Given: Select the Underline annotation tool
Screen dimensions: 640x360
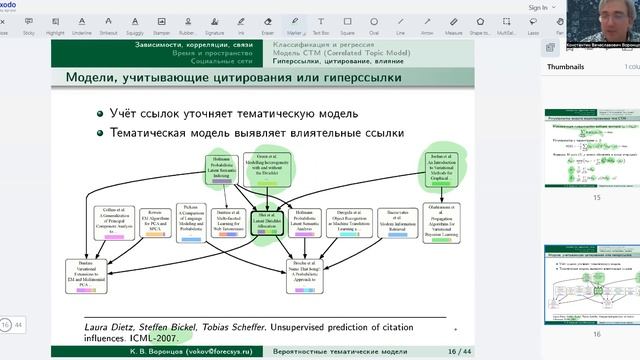Looking at the screenshot, I should 82,26.
